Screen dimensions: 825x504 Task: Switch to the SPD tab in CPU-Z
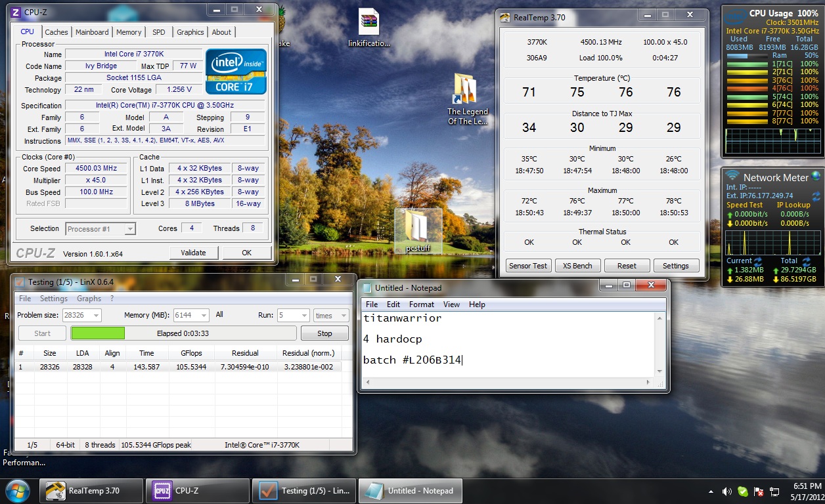coord(159,32)
